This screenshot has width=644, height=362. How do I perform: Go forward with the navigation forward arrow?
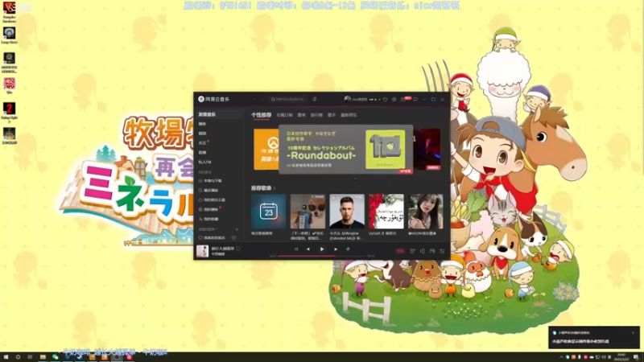click(262, 99)
